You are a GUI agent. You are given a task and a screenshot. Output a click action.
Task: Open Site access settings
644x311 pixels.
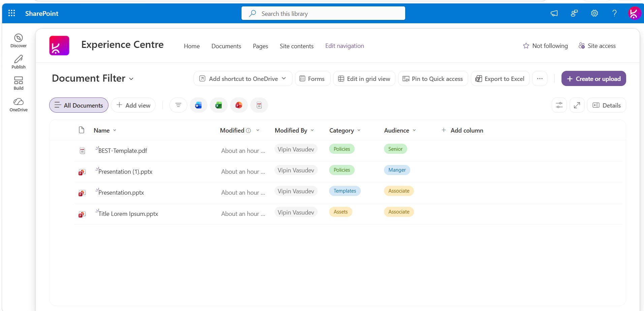597,46
